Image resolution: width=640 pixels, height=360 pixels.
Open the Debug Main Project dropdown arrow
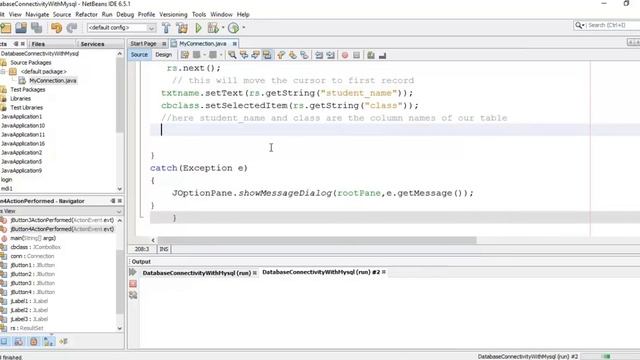click(x=223, y=28)
